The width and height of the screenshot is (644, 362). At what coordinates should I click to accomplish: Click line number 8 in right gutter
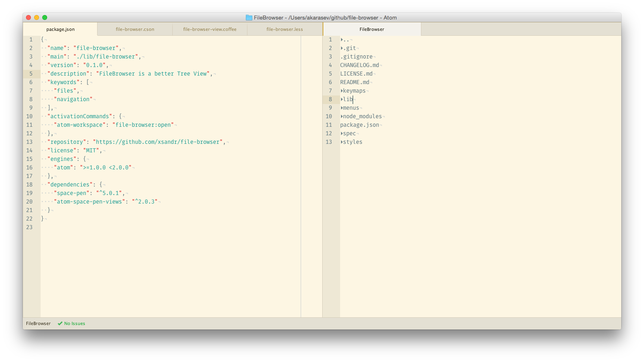(330, 99)
